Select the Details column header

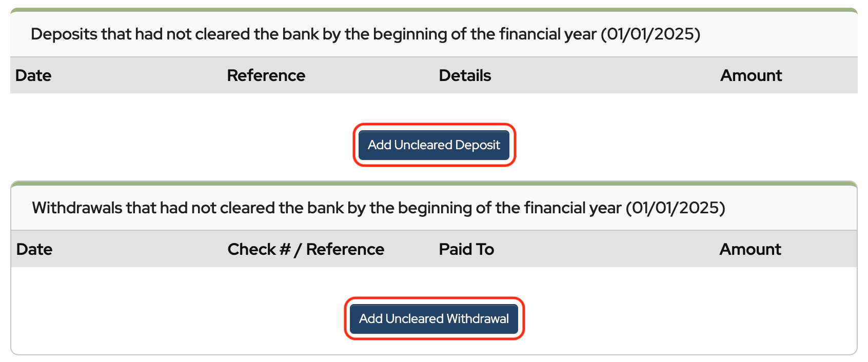(465, 75)
